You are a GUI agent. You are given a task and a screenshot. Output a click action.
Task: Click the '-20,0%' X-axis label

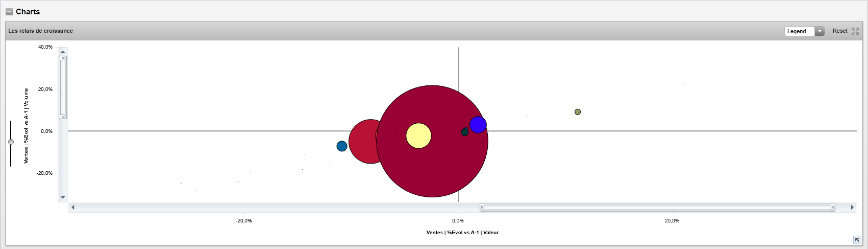(x=243, y=221)
